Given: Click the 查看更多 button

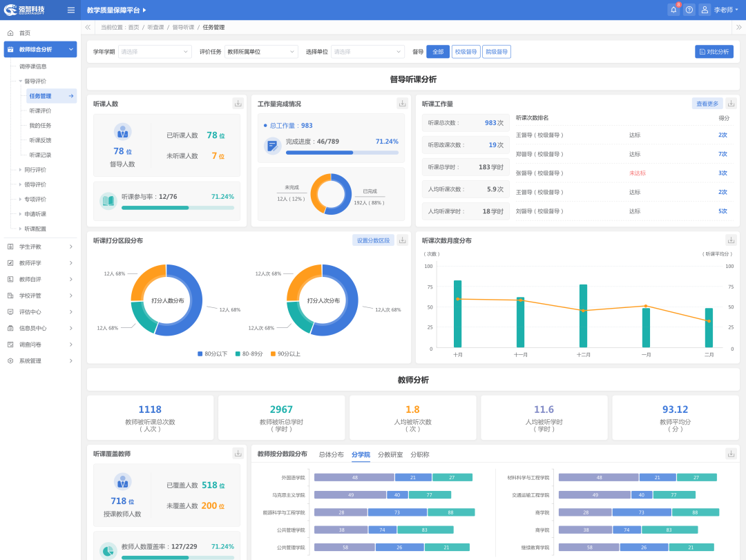Looking at the screenshot, I should pyautogui.click(x=707, y=104).
